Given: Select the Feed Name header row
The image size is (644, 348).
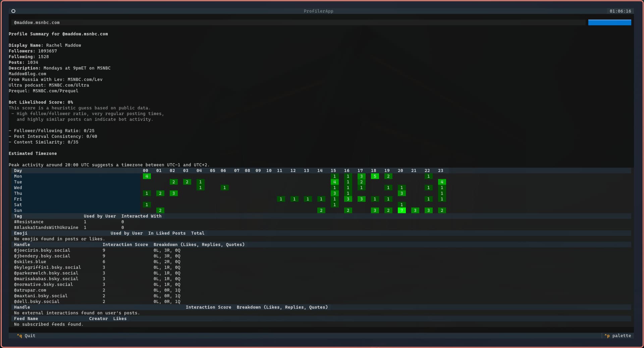Looking at the screenshot, I should click(26, 319).
